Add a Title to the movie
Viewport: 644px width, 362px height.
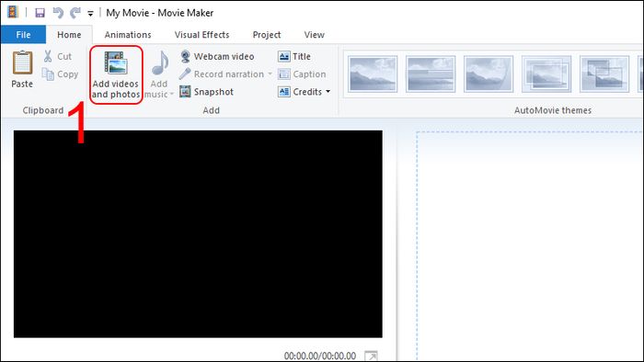[294, 56]
